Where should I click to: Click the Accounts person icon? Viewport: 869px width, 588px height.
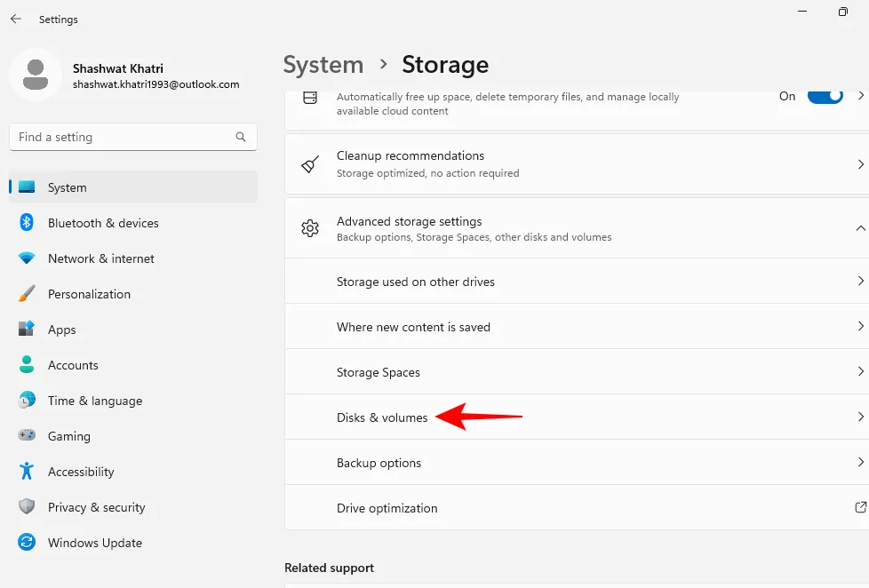[x=27, y=364]
